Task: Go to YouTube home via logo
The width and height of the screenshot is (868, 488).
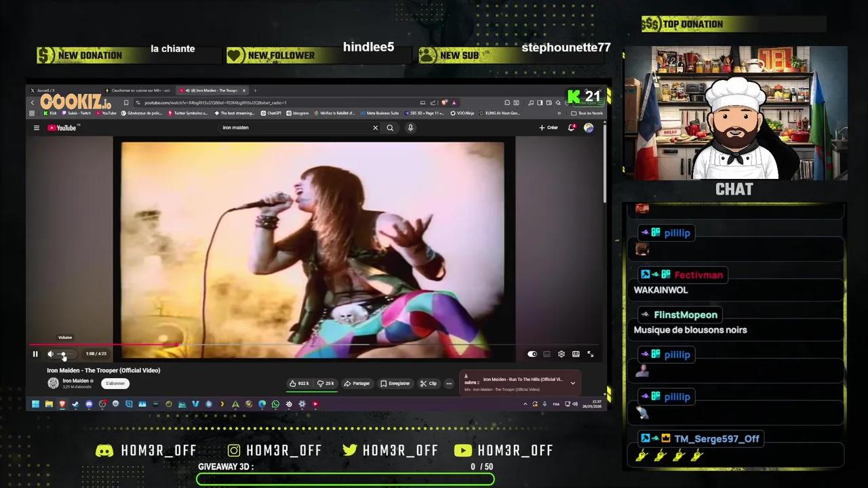Action: point(62,127)
